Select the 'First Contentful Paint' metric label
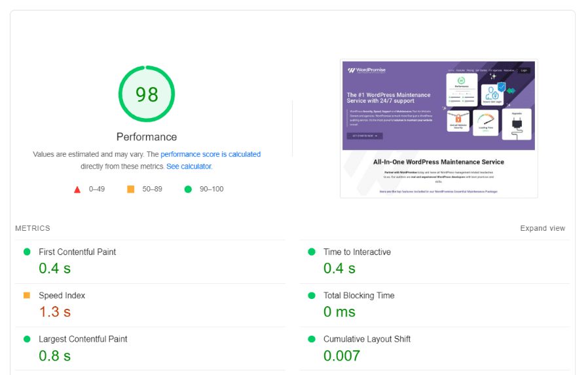This screenshot has height=375, width=588. pos(77,252)
